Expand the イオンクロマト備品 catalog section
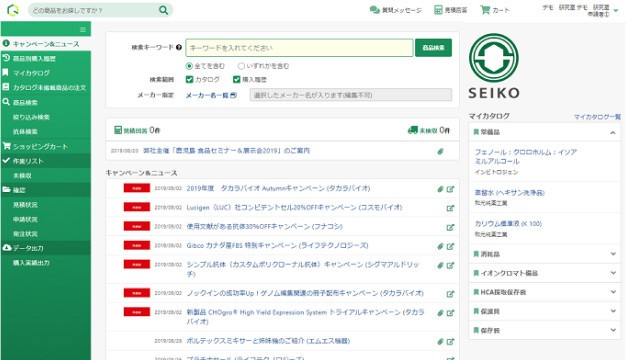The image size is (627, 360). [613, 273]
